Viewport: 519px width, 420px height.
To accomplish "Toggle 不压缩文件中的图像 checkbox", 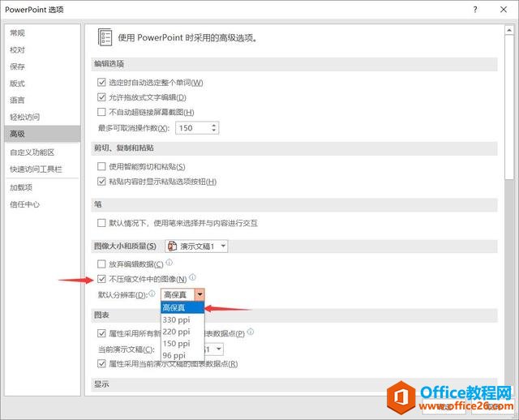I will [x=101, y=279].
